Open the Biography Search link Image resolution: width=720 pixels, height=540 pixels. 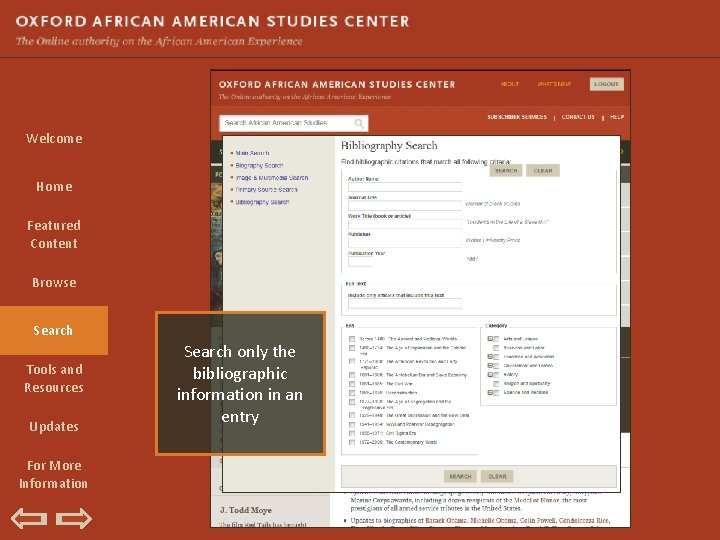click(x=259, y=165)
